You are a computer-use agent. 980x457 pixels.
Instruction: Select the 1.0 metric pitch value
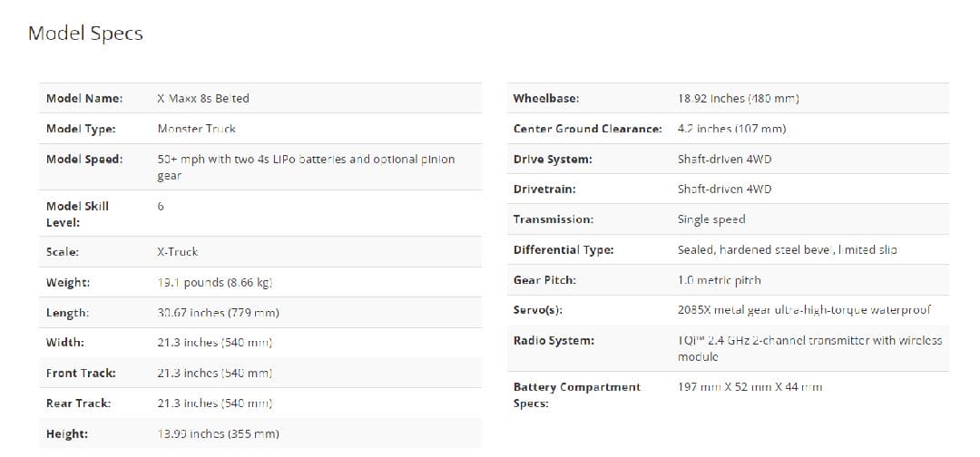tap(720, 280)
